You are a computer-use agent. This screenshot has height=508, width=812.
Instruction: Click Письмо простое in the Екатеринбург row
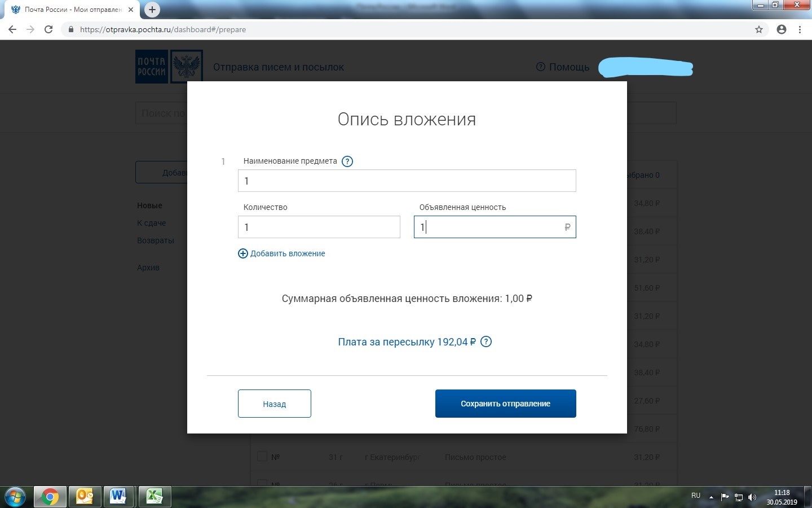(475, 457)
